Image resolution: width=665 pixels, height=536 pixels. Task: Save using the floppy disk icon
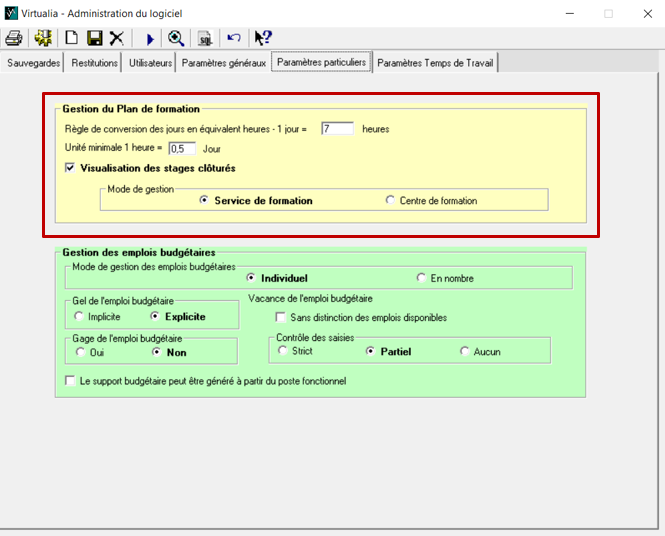pos(94,38)
